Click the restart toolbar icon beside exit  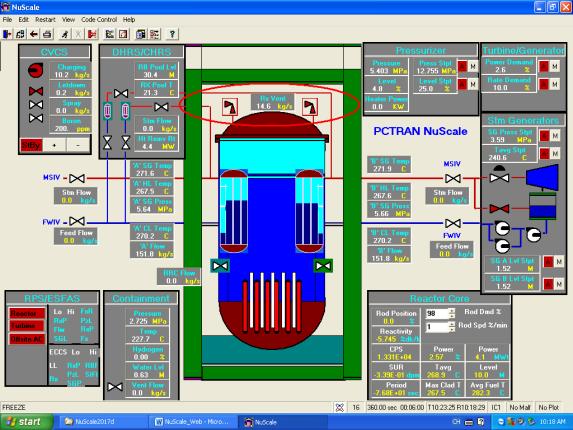20,34
